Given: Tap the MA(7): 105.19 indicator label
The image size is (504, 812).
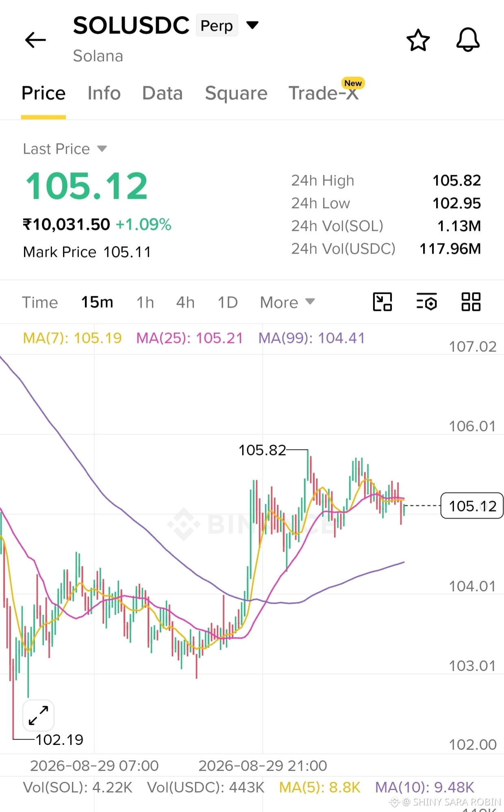Looking at the screenshot, I should click(x=72, y=338).
